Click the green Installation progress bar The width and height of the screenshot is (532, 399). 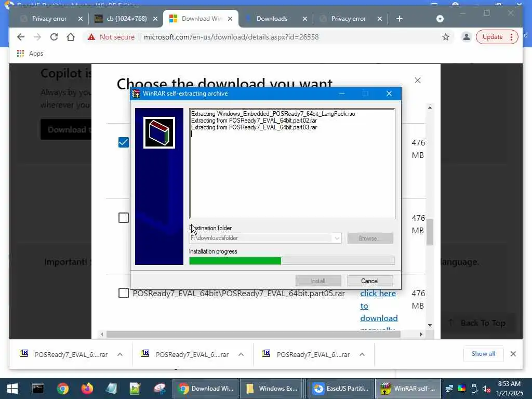[235, 261]
